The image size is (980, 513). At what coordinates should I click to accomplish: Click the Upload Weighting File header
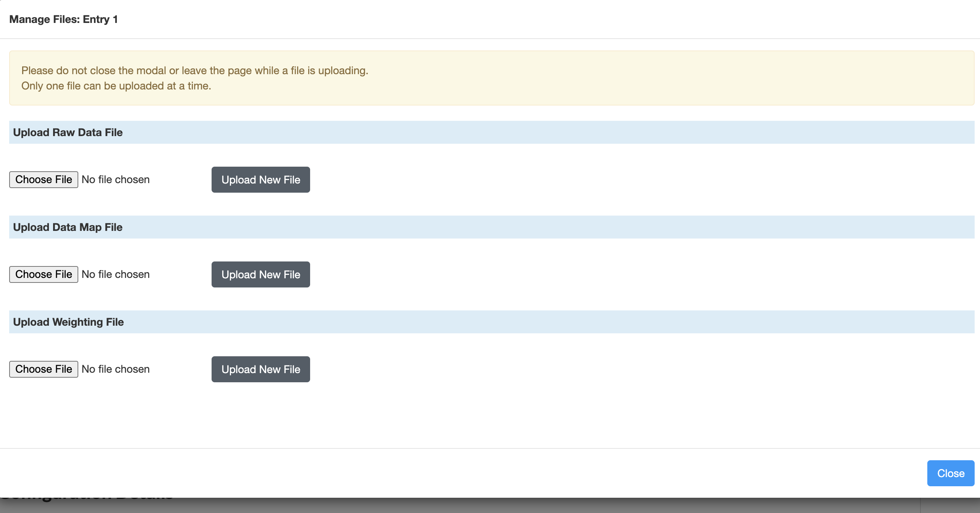pos(69,322)
